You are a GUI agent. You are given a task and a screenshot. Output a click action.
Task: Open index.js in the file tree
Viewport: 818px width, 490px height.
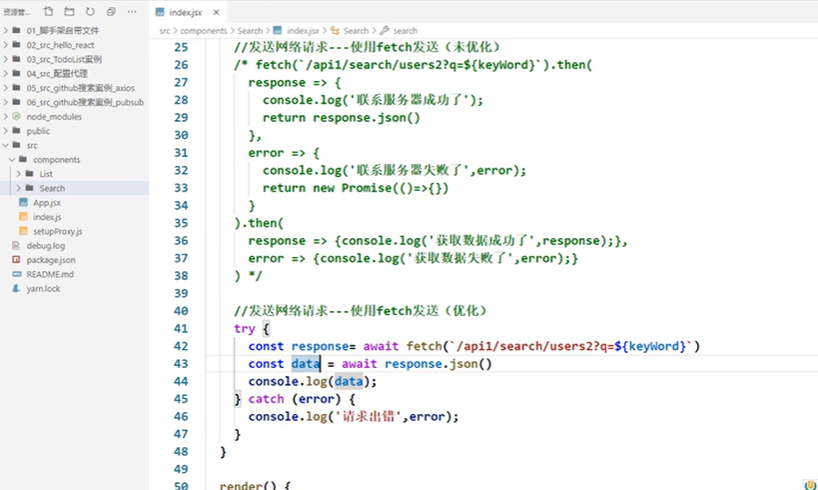pos(47,217)
